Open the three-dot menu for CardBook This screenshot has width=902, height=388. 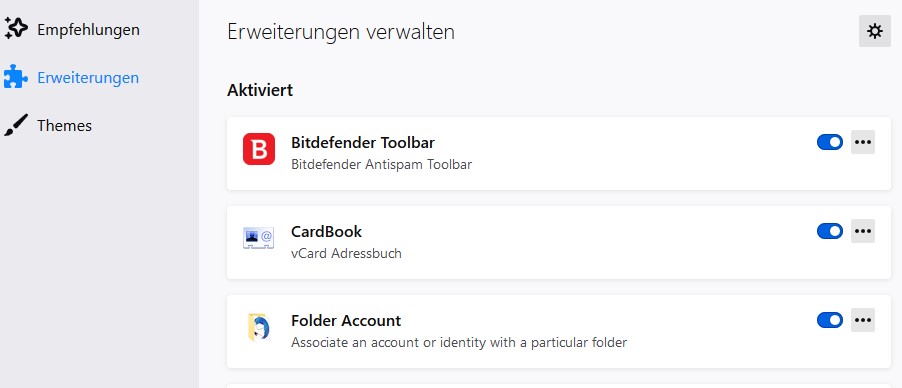pos(863,231)
